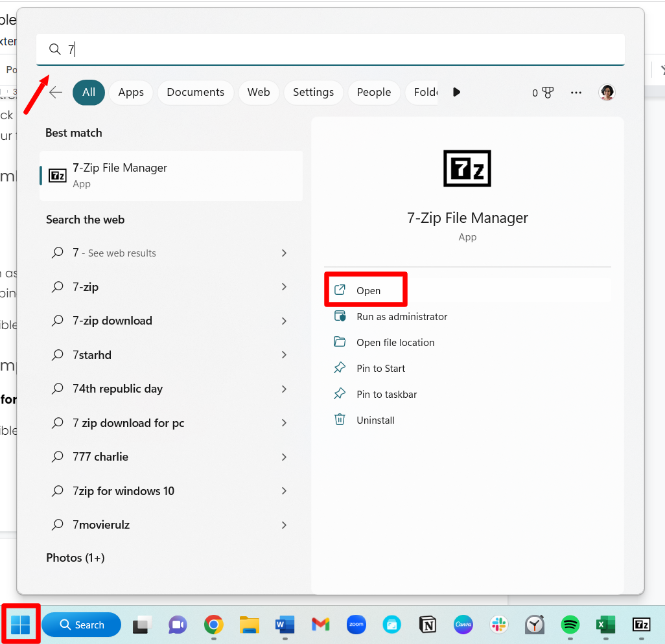Image resolution: width=665 pixels, height=644 pixels.
Task: Select '7-zip download' web suggestion
Action: [x=171, y=321]
